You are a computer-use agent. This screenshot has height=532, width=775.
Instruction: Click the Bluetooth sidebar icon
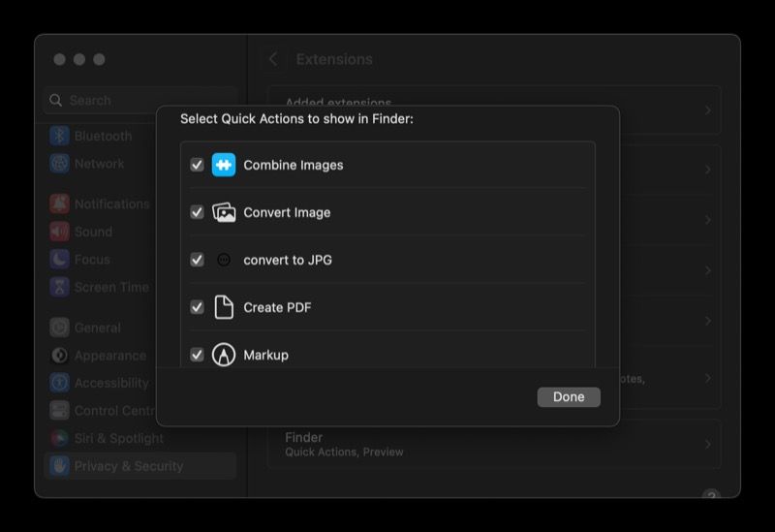click(x=59, y=136)
